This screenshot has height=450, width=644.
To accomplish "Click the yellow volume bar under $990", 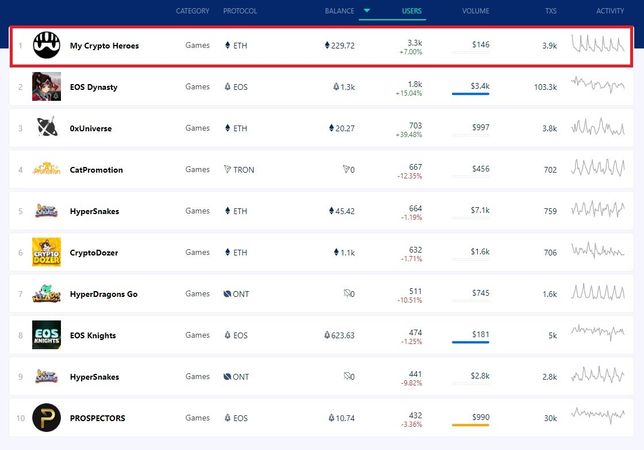I will 471,425.
